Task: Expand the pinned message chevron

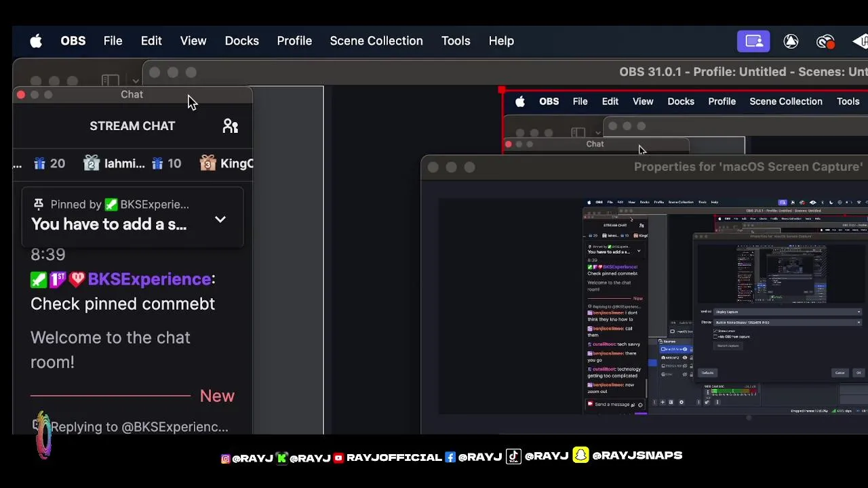Action: click(220, 220)
